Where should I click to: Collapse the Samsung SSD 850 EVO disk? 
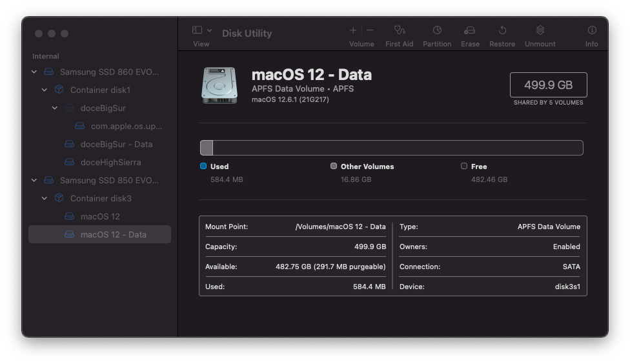[34, 181]
